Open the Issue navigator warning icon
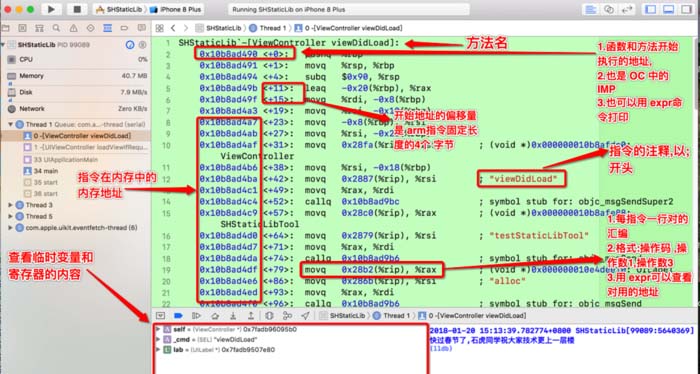The height and width of the screenshot is (374, 700). (73, 28)
